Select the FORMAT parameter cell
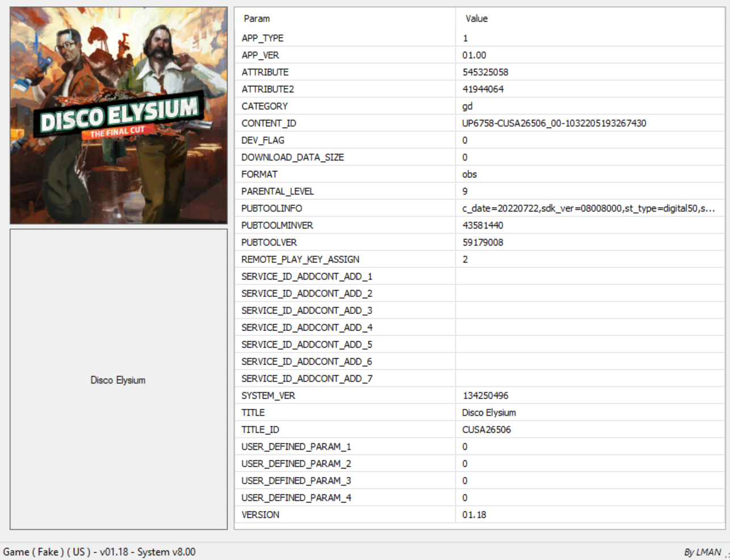 coord(345,174)
